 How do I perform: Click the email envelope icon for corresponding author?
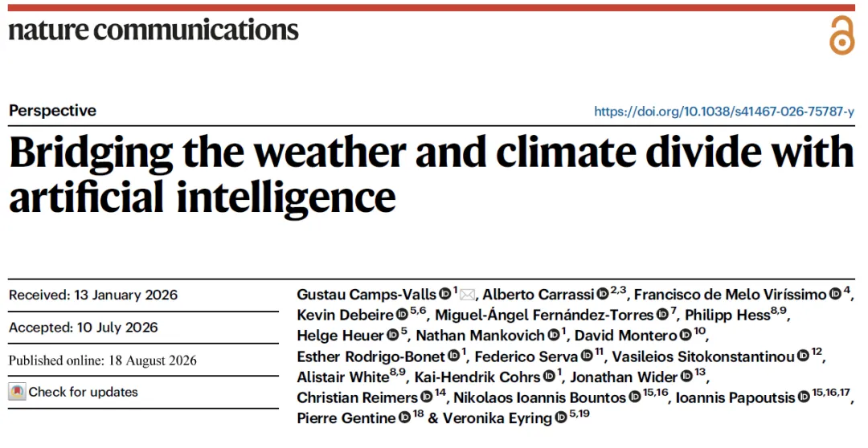(x=467, y=295)
